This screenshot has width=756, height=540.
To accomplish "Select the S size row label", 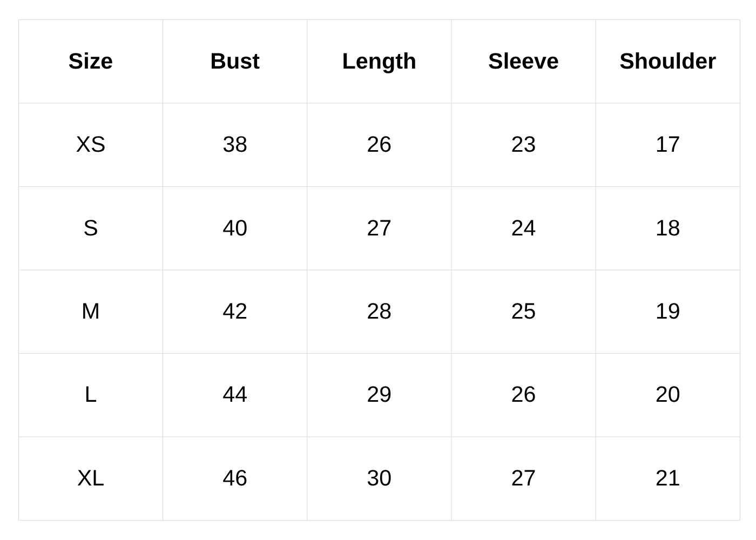I will (91, 228).
